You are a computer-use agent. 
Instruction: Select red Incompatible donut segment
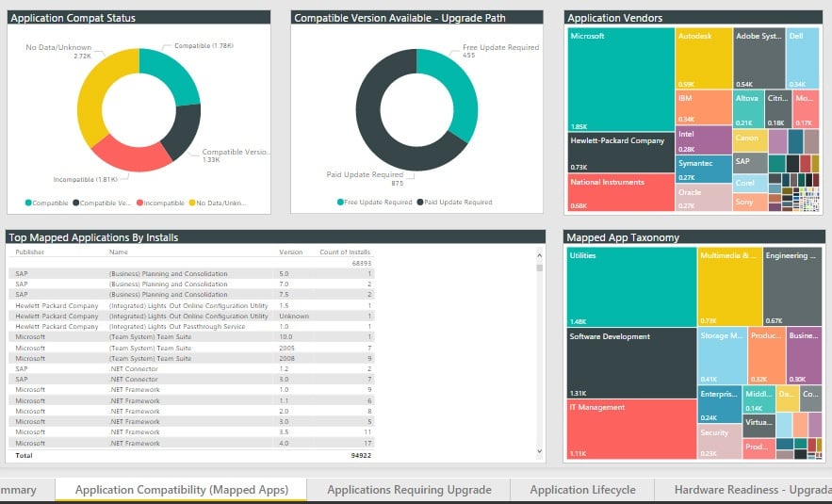pos(132,154)
